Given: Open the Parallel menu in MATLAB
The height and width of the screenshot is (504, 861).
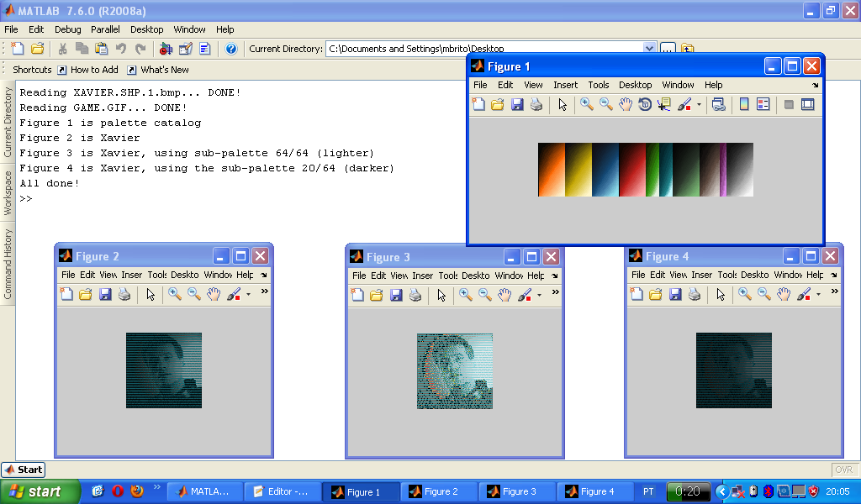Looking at the screenshot, I should pos(105,29).
